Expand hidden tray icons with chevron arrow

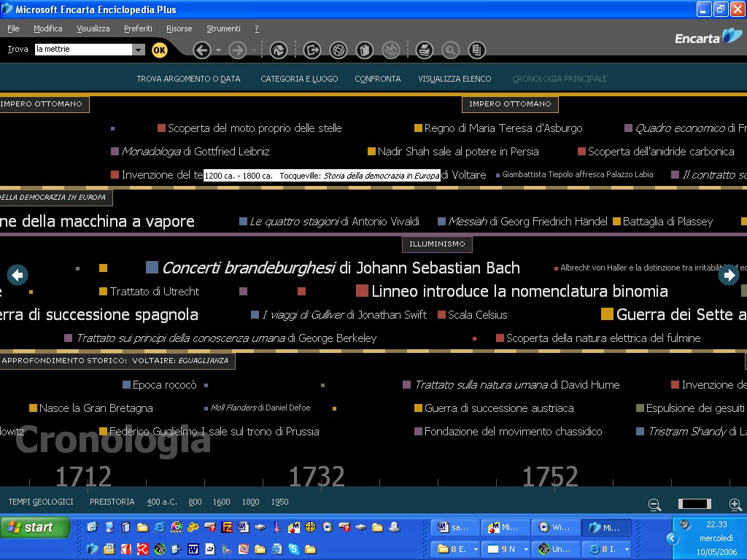tap(672, 538)
